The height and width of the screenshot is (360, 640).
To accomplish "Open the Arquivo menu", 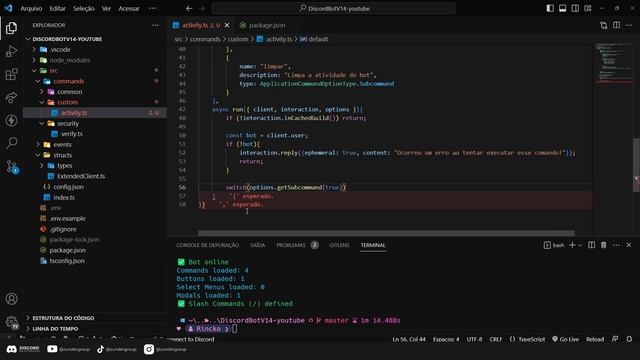I will click(x=31, y=8).
